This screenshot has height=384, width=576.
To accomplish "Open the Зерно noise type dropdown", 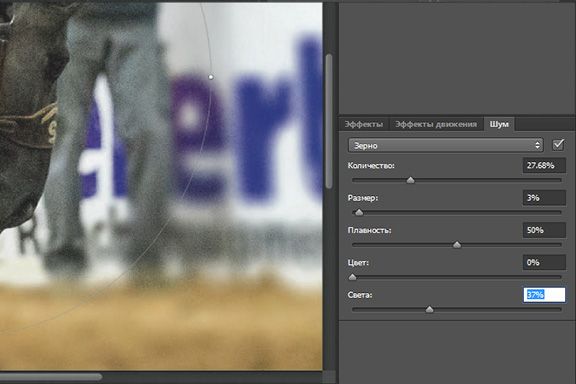I will coord(445,146).
